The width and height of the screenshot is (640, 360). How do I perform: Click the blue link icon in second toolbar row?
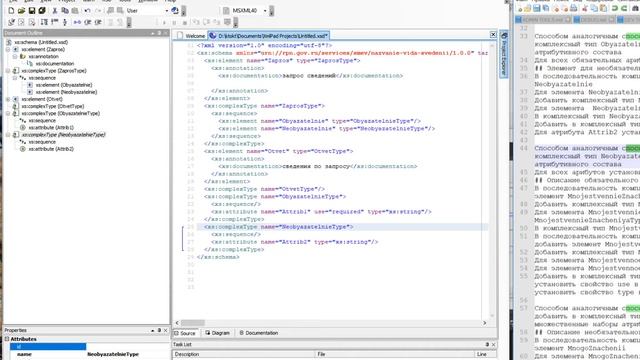pos(77,22)
